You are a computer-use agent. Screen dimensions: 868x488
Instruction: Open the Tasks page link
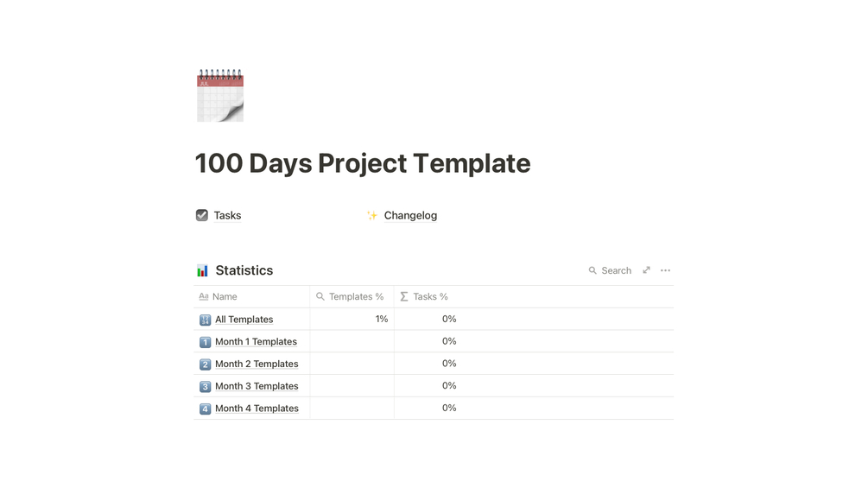pos(227,215)
